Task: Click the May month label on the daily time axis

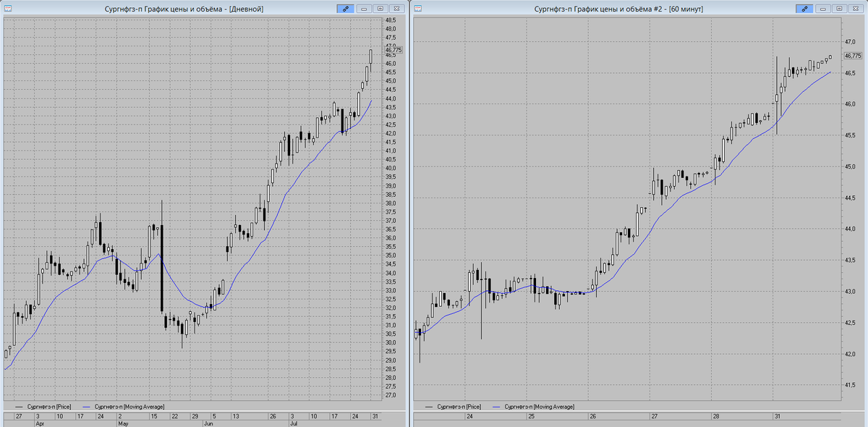Action: coord(123,423)
